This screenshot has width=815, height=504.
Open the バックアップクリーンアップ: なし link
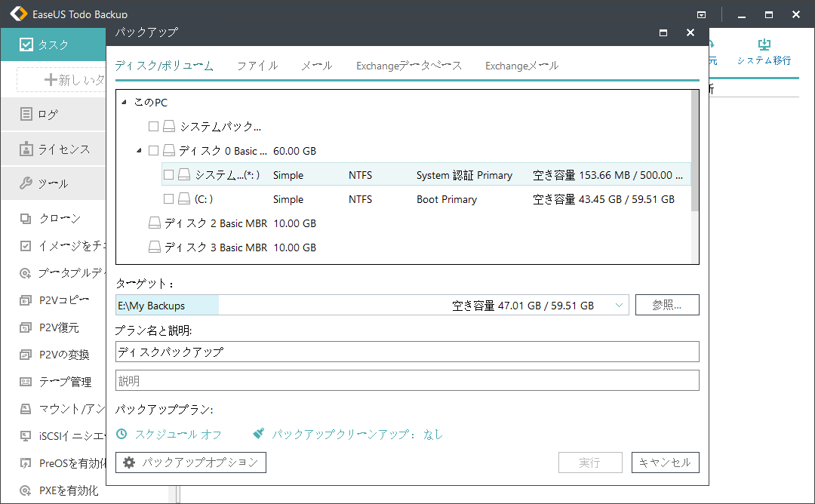[357, 435]
